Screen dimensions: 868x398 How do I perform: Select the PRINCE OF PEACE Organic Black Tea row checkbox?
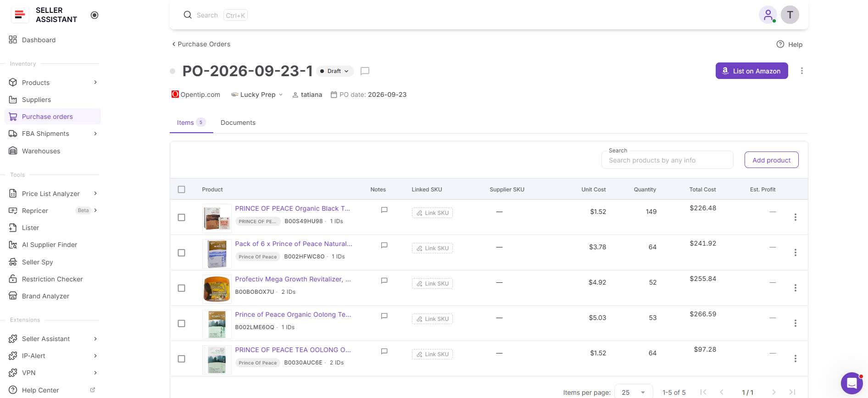coord(182,218)
